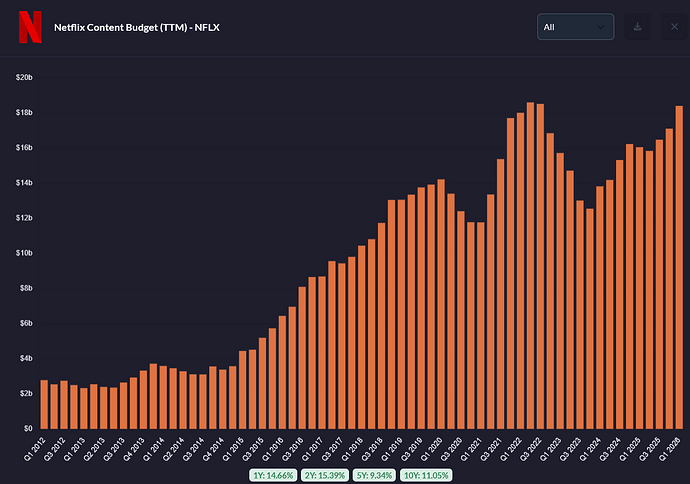Screen dimensions: 690x484
Task: Click the Q4 2013 x-axis label
Action: (x=134, y=450)
